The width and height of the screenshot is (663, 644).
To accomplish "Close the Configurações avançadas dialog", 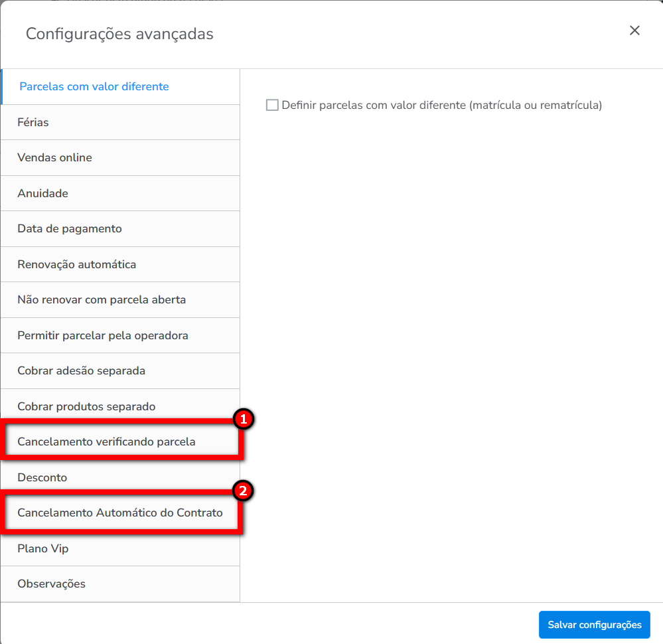I will coord(634,31).
